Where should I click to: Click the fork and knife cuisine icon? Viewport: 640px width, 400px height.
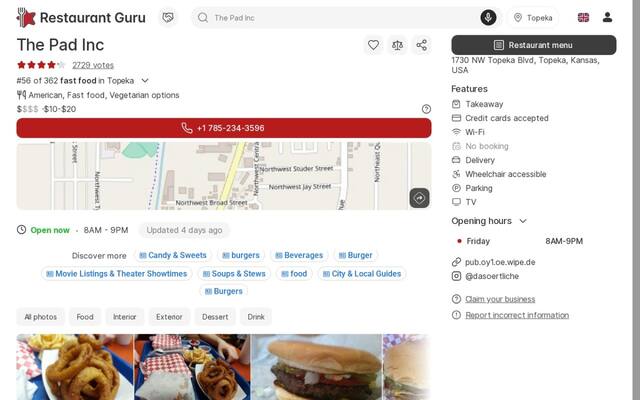click(x=21, y=95)
